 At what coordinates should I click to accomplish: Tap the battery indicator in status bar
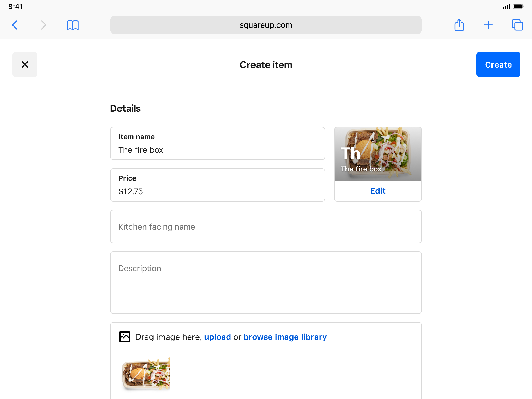pos(518,6)
